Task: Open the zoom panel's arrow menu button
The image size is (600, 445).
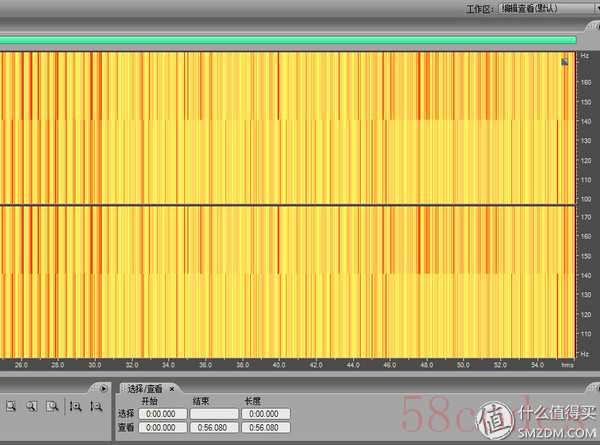Action: [103, 388]
